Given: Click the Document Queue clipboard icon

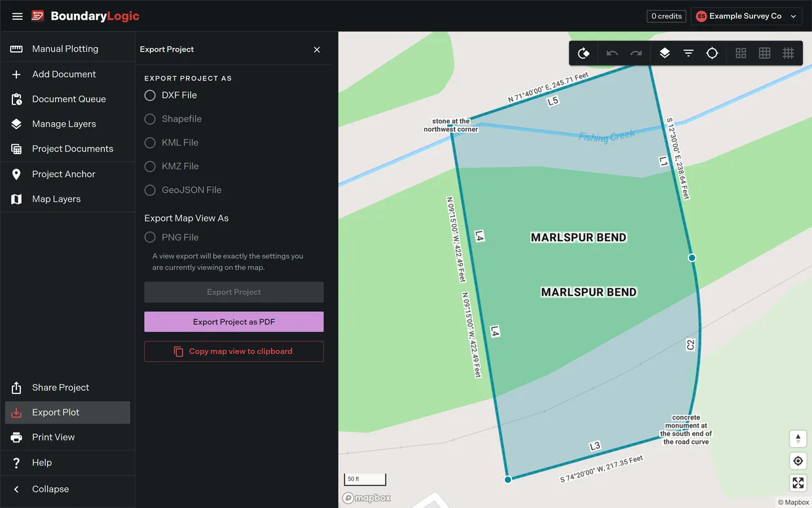Looking at the screenshot, I should pos(17,99).
